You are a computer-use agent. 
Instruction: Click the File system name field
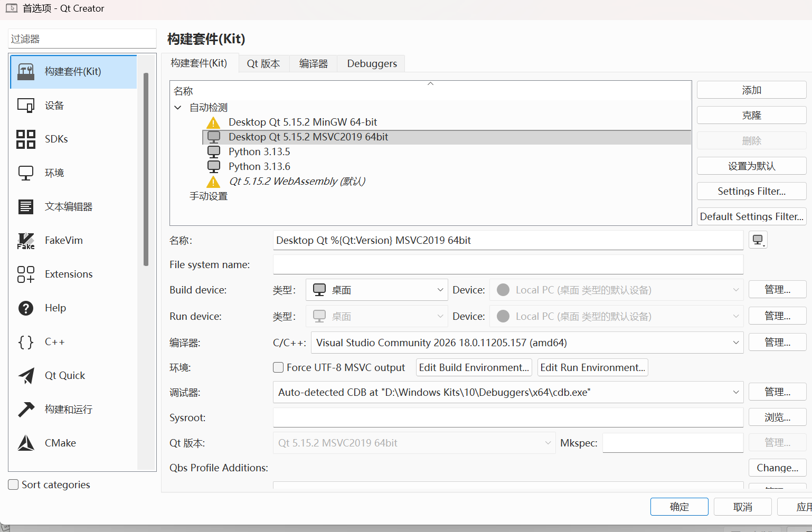(x=508, y=264)
